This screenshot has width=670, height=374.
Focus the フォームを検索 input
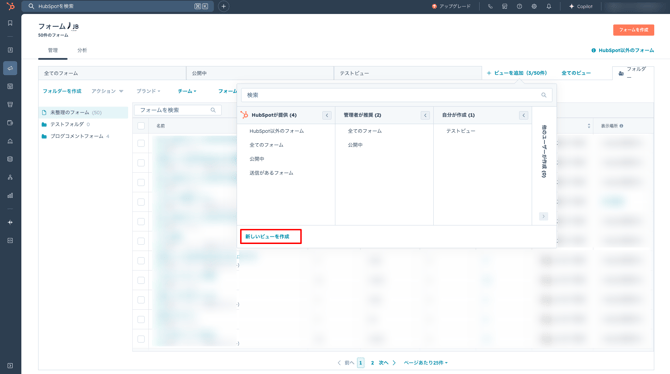(178, 110)
